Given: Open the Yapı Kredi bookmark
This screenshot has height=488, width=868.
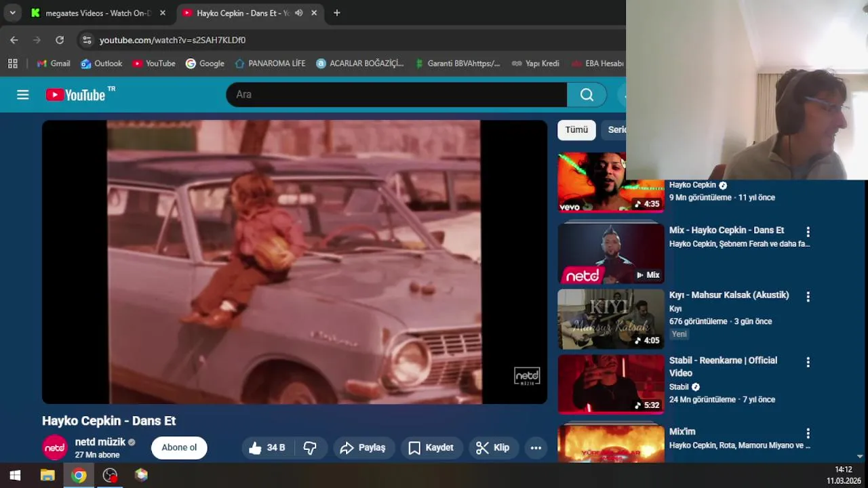Looking at the screenshot, I should coord(536,63).
